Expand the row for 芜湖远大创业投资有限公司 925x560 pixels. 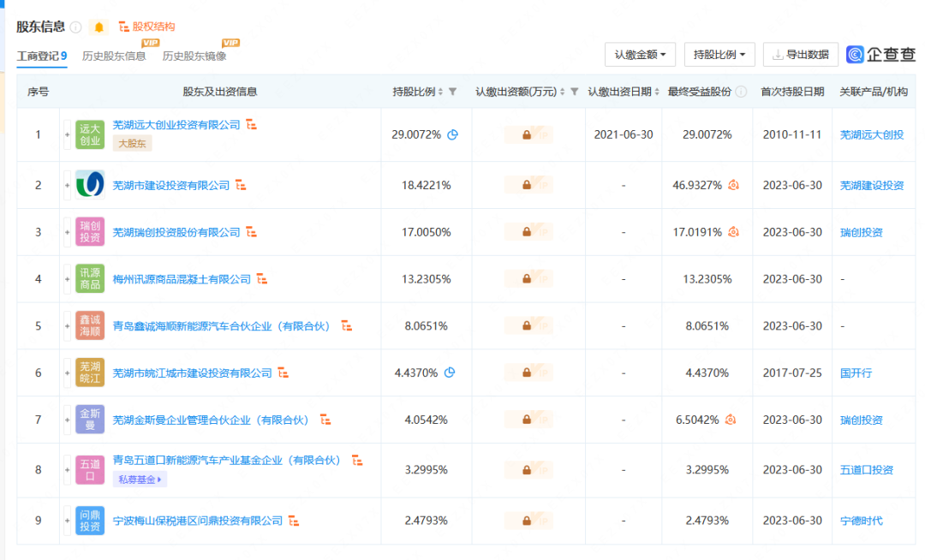click(x=68, y=135)
